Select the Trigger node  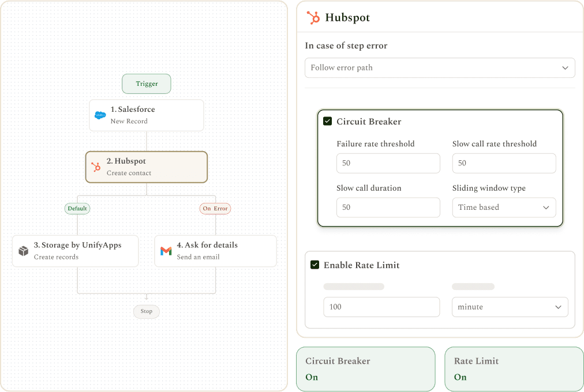[x=147, y=84]
